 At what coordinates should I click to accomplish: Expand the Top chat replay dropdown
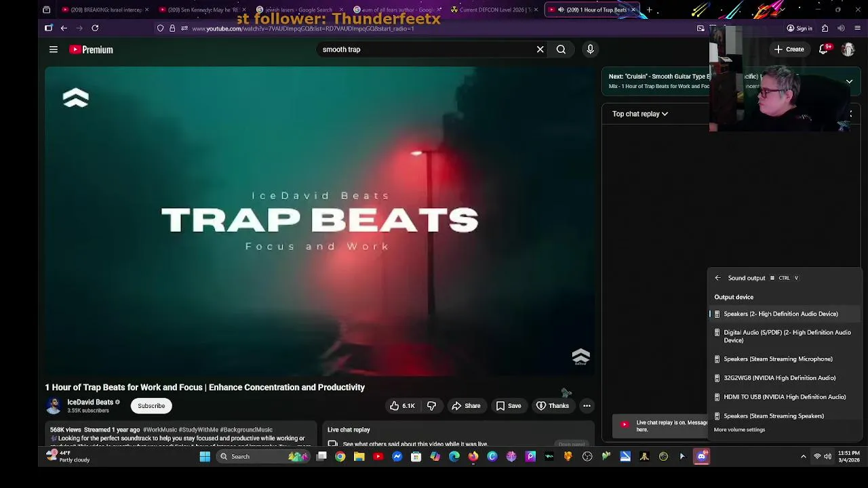tap(640, 114)
